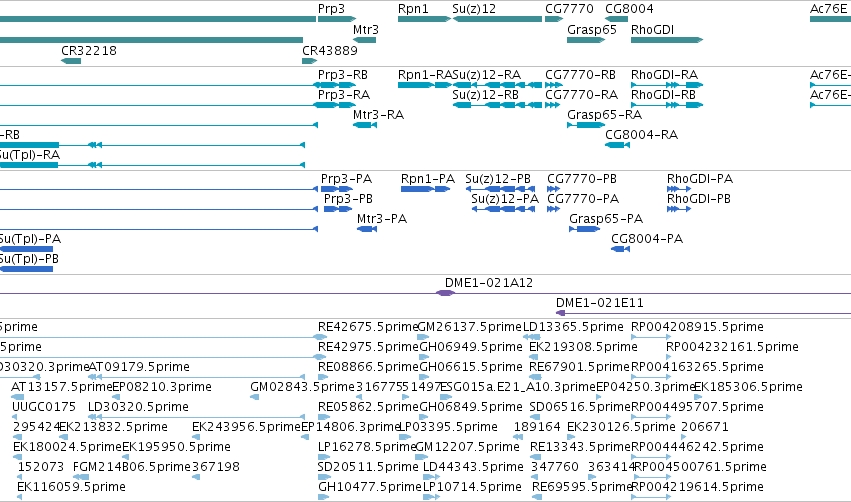
Task: Select the DME1-021E11 feature label
Action: point(600,303)
